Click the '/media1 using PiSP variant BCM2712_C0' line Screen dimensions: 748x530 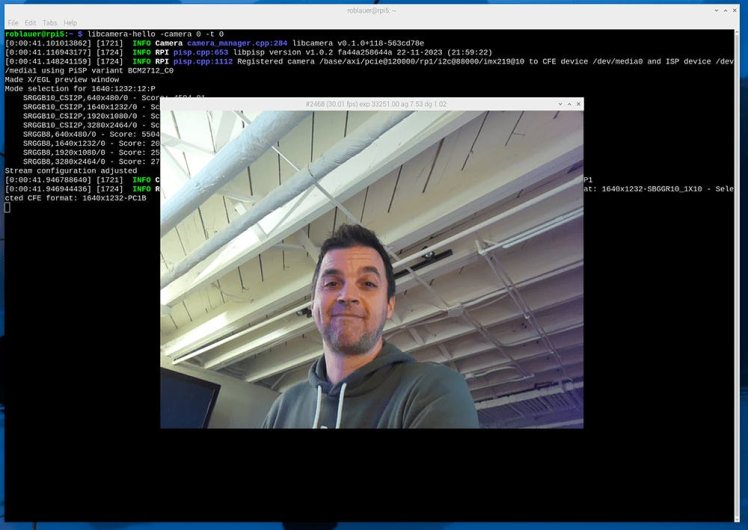coord(89,70)
